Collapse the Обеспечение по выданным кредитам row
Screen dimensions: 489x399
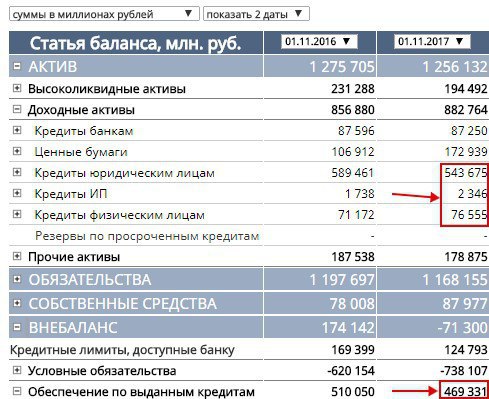pyautogui.click(x=17, y=391)
